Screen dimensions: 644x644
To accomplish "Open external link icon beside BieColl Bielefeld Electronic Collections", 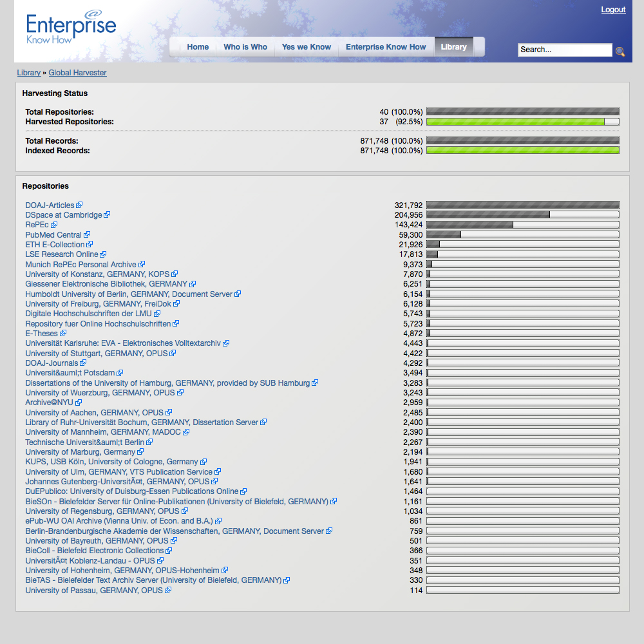I will point(169,551).
